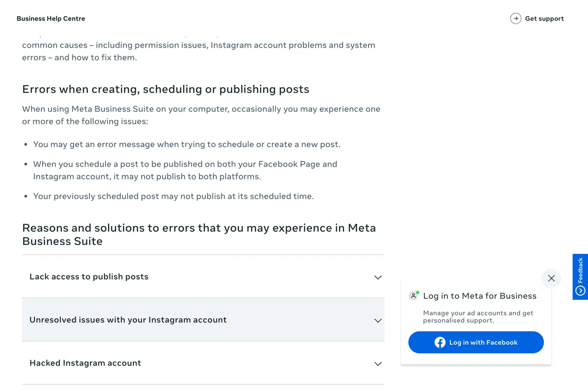The image size is (588, 392).
Task: Expand Hacked Instagram account chevron
Action: (x=378, y=364)
